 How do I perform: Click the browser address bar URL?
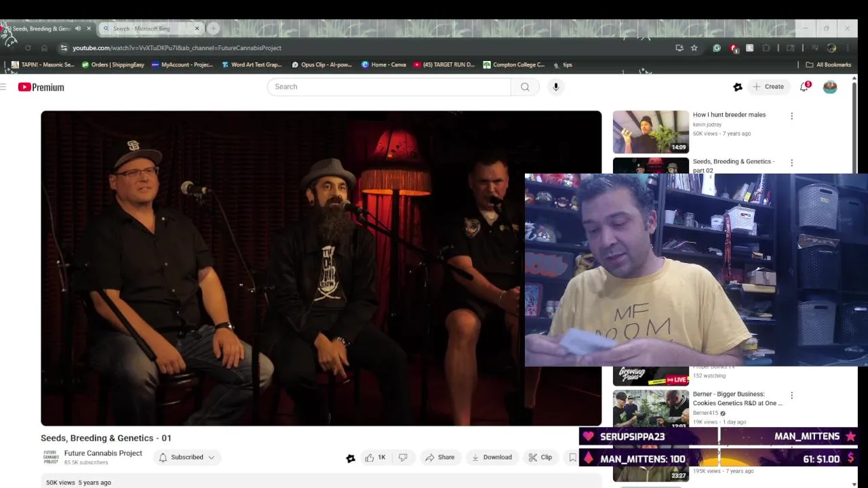click(x=177, y=48)
